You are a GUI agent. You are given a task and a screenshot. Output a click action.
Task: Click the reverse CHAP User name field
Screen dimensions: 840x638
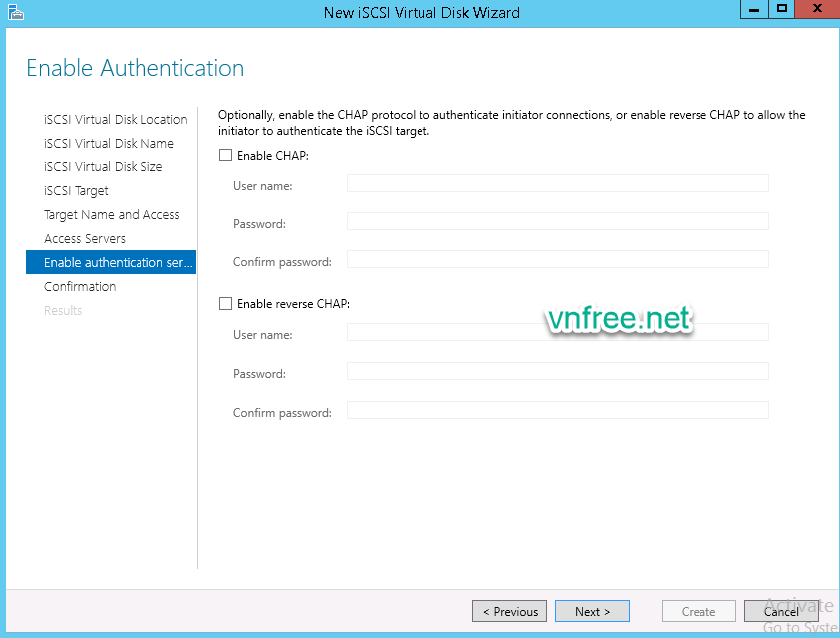click(557, 332)
